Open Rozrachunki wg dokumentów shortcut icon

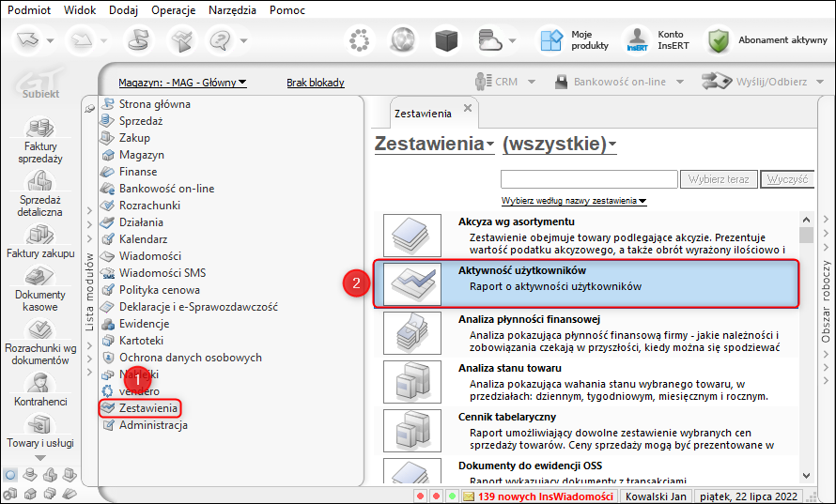(x=40, y=329)
